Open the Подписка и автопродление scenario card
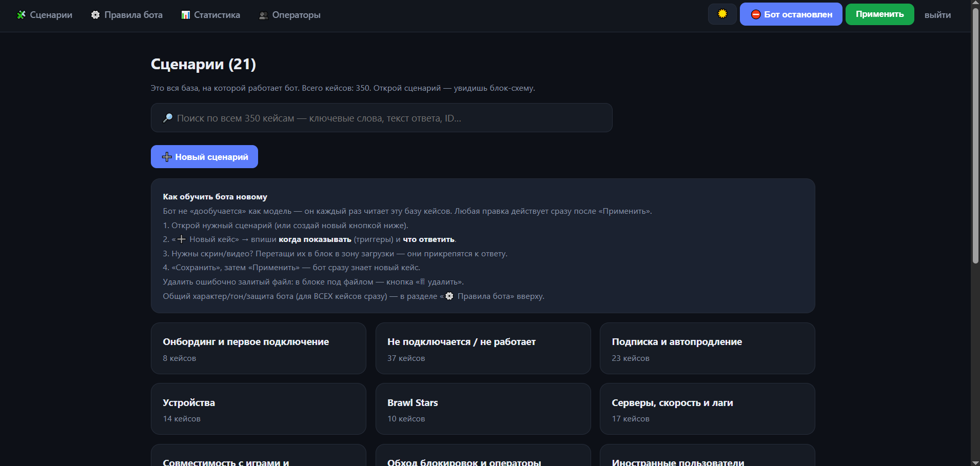Image resolution: width=980 pixels, height=466 pixels. (708, 349)
